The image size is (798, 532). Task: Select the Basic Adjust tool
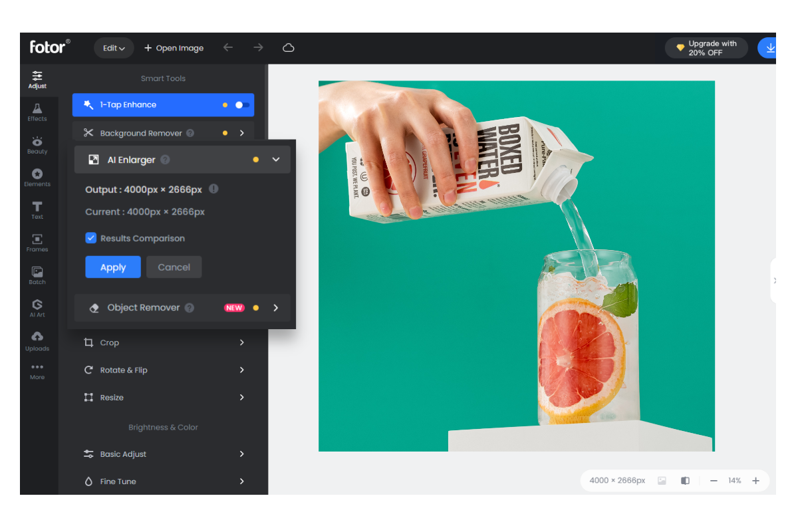point(163,454)
